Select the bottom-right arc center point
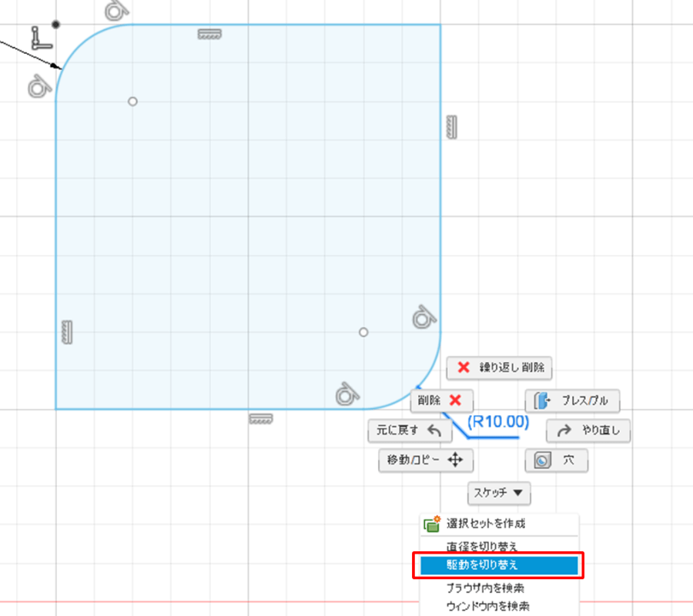Viewport: 693px width, 616px height. pyautogui.click(x=363, y=333)
